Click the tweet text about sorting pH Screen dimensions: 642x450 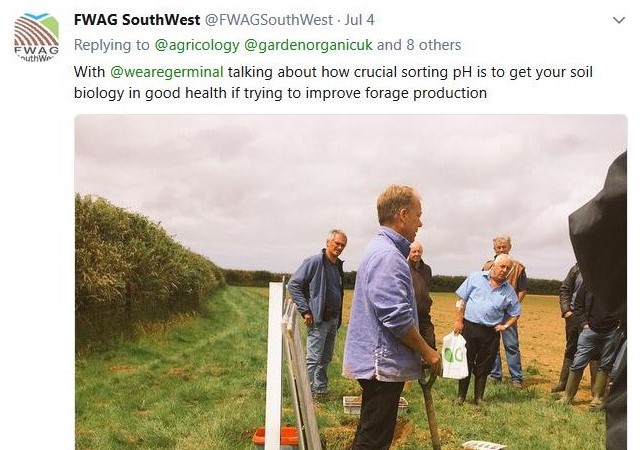[x=333, y=82]
